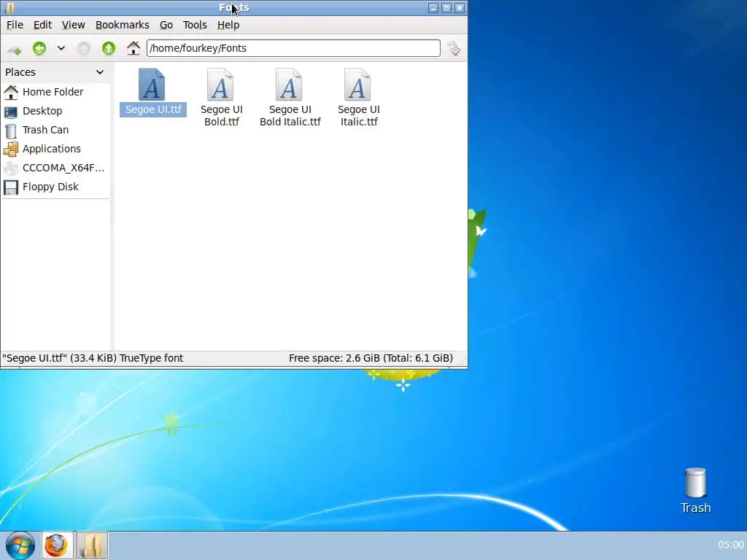Open the Help menu
This screenshot has width=747, height=560.
click(228, 25)
